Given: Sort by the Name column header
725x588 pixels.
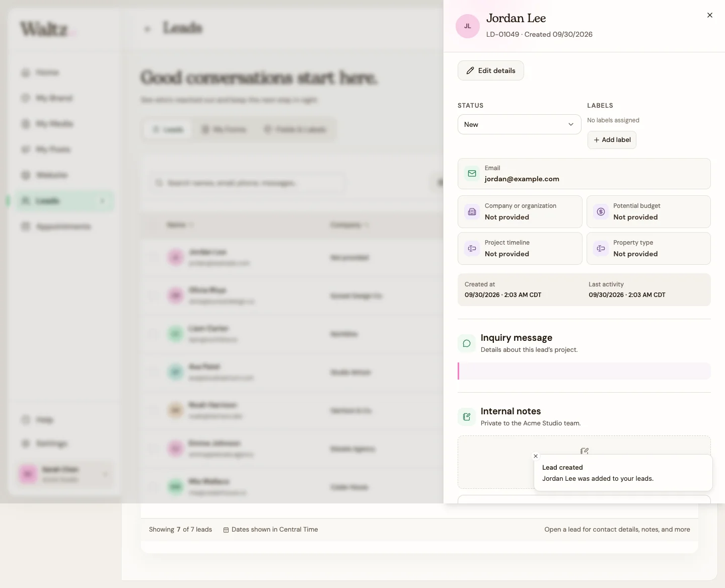Looking at the screenshot, I should (x=180, y=225).
